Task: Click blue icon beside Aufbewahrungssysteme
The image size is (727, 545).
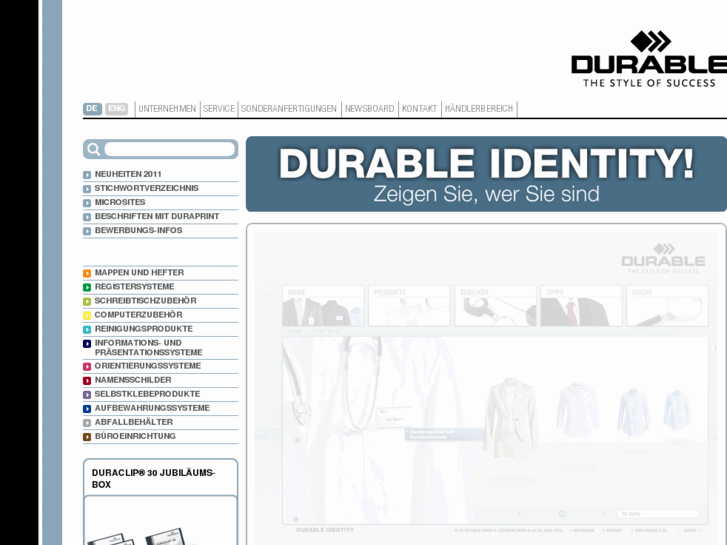Action: [87, 409]
